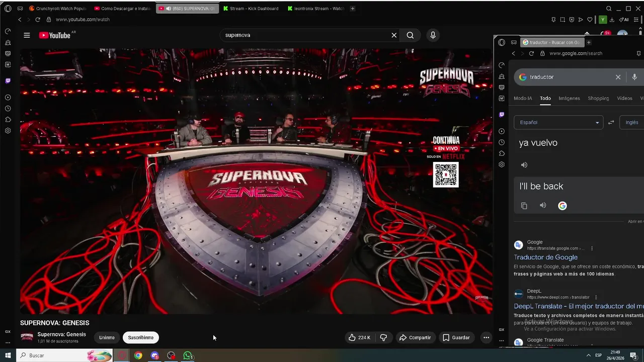Open the green Y extension icon
This screenshot has width=644, height=362.
pos(603,20)
